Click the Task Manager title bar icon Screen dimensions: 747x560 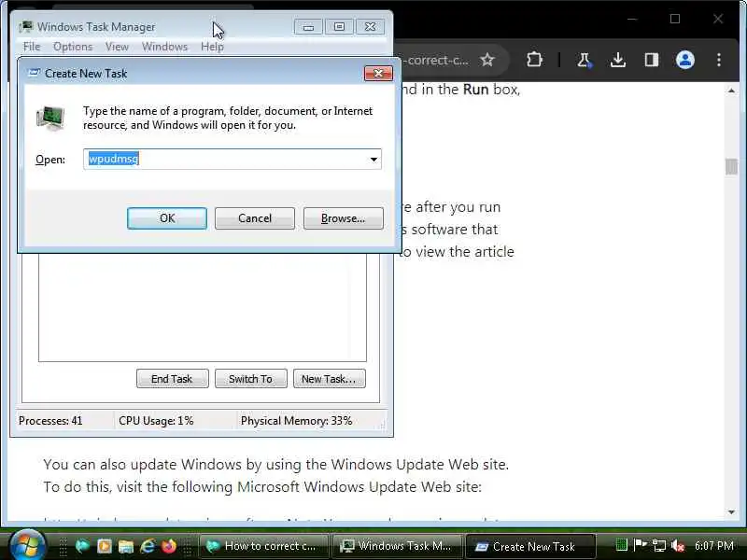(26, 27)
